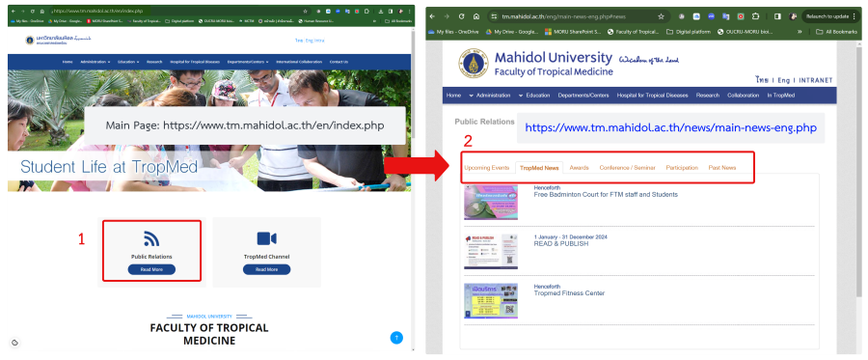Open In TropMed in the right navbar
This screenshot has height=360, width=868.
(x=780, y=96)
